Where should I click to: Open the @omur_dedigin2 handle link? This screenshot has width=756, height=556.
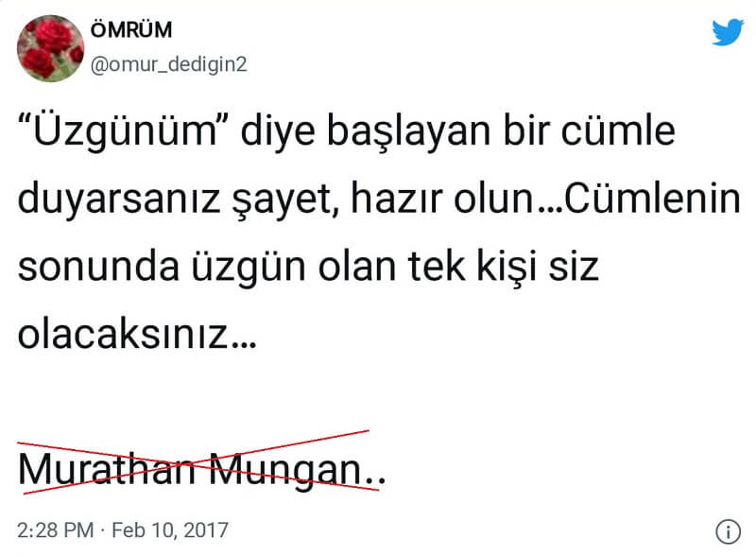click(169, 63)
